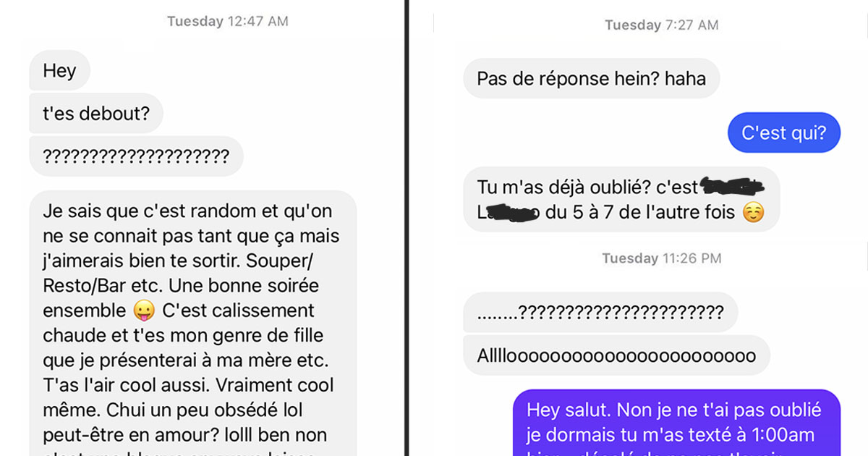
Task: Click the smiling emoji after "l'autre fois"
Action: click(753, 214)
